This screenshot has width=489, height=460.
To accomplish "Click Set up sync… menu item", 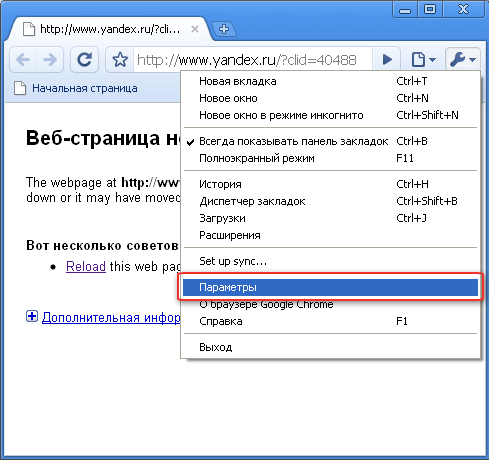I will [x=330, y=261].
